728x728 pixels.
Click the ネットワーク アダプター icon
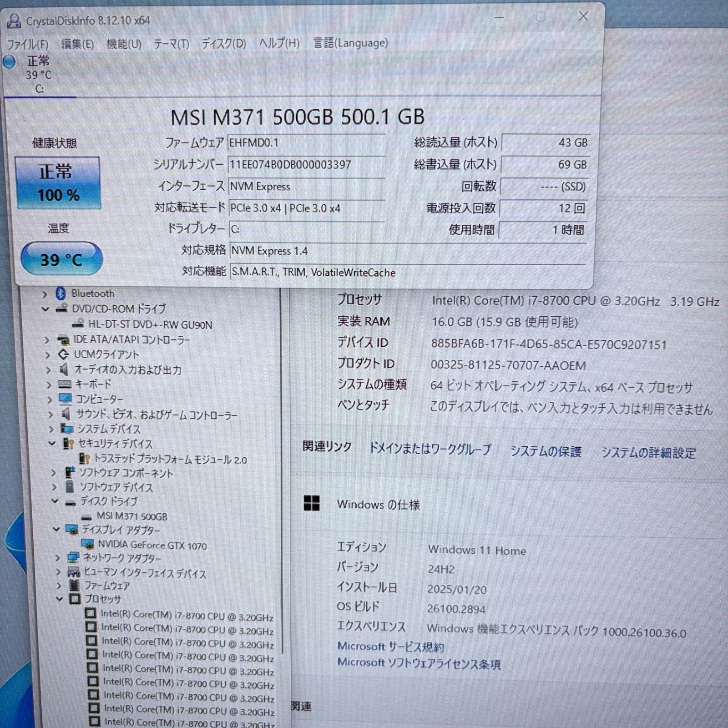(x=73, y=557)
